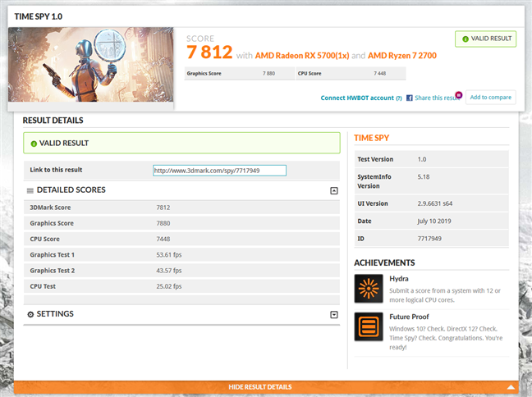The width and height of the screenshot is (532, 397).
Task: Click the 3DMark Score row value 7812
Action: click(x=163, y=208)
